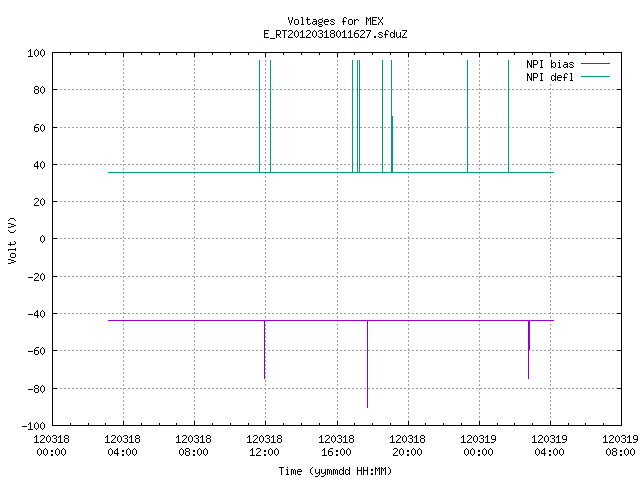Click the y-axis tick label '100'
640x480 pixels.
coord(36,53)
